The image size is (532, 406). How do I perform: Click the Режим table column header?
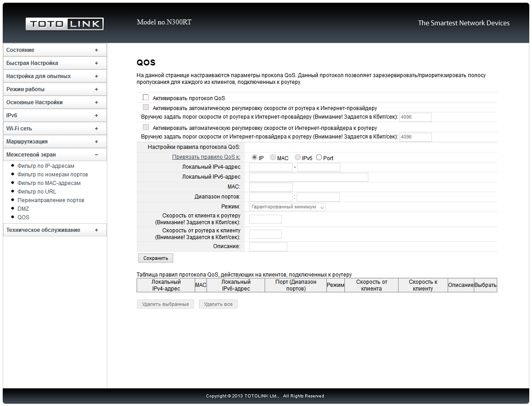click(335, 285)
